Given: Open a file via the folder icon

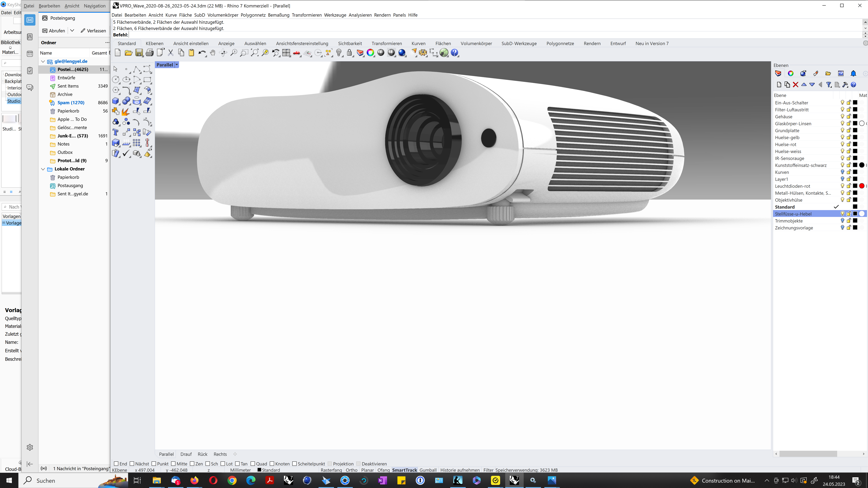Looking at the screenshot, I should [x=128, y=53].
